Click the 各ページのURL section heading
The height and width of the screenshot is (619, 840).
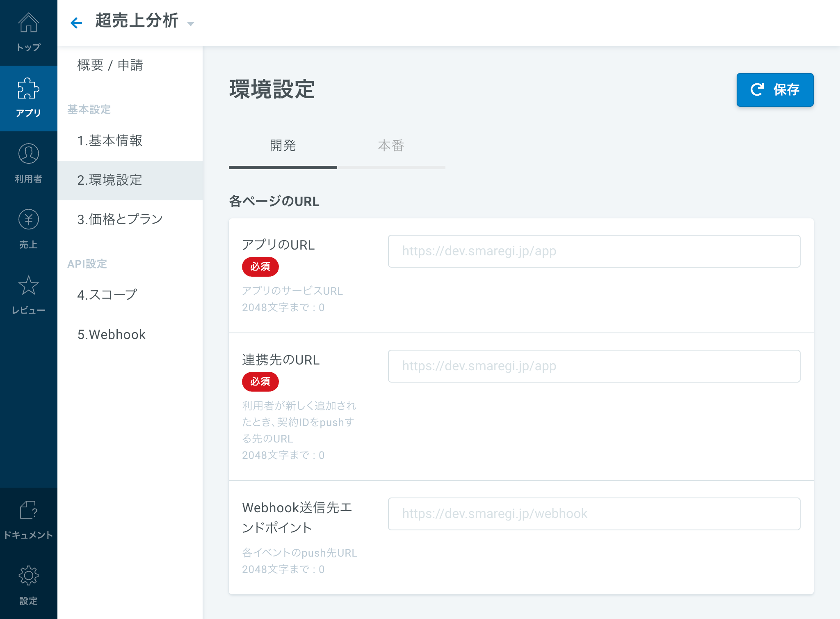[274, 202]
